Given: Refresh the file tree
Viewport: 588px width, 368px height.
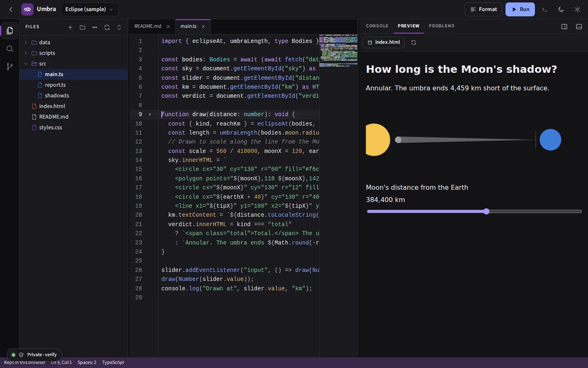Looking at the screenshot, I should click(107, 27).
